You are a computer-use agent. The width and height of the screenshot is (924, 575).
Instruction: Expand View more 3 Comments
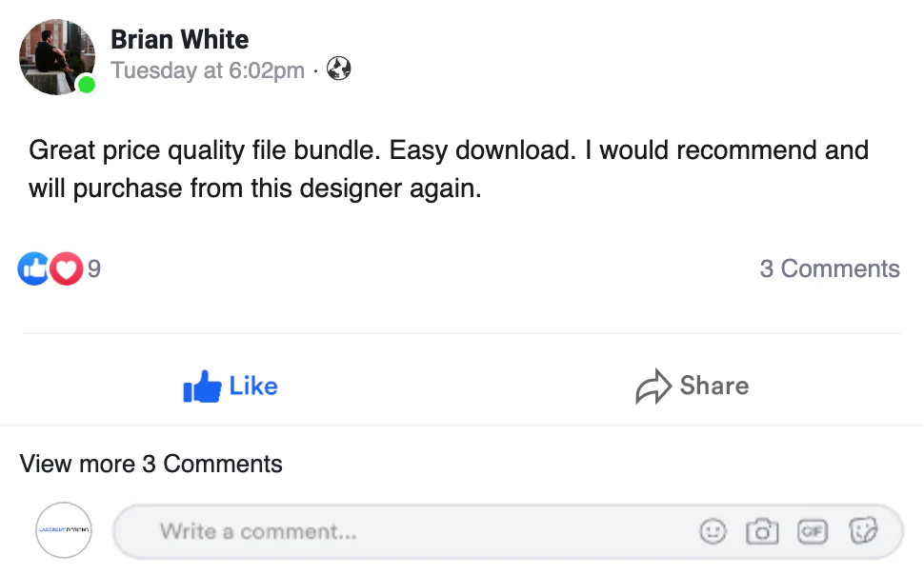click(151, 464)
